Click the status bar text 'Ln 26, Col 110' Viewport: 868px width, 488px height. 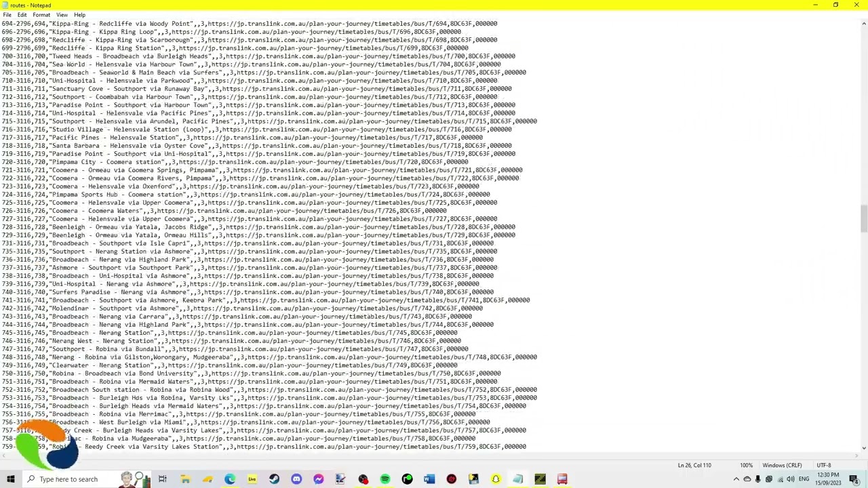tap(694, 466)
